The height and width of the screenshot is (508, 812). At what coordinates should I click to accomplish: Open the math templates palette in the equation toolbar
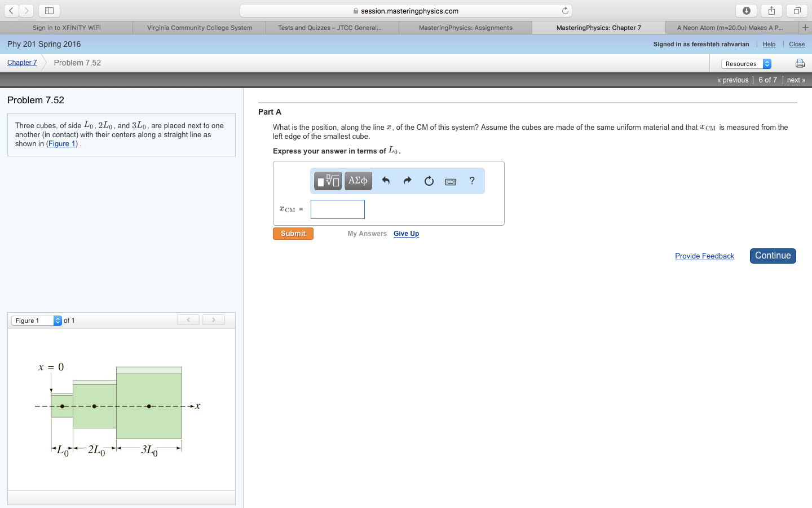coord(327,181)
